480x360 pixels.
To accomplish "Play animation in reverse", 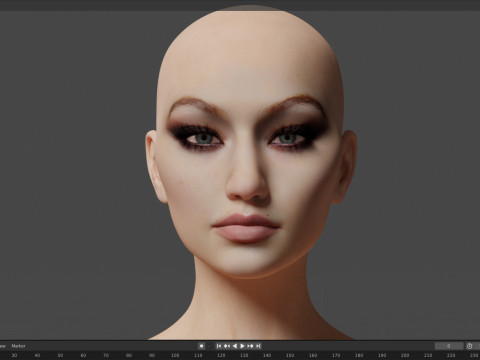I will coord(235,346).
